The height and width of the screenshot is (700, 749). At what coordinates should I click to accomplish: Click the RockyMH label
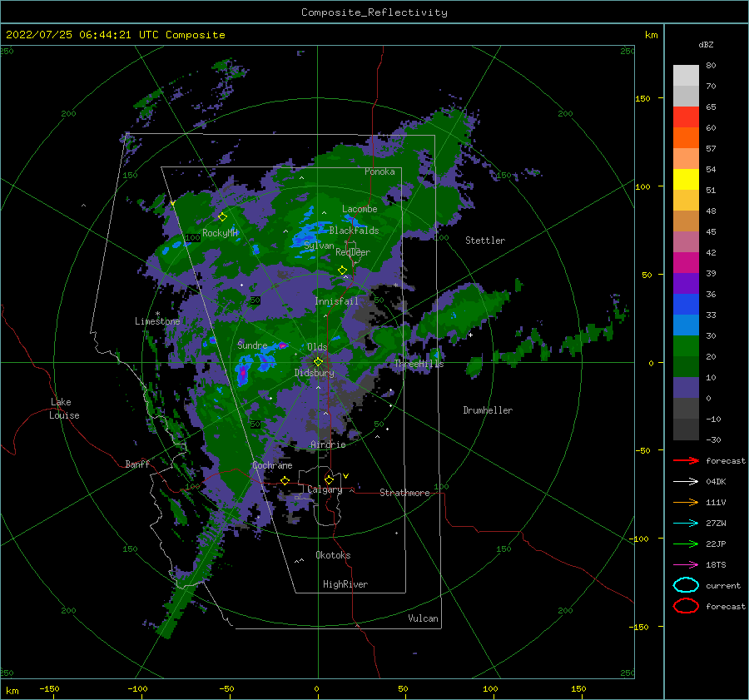point(220,233)
